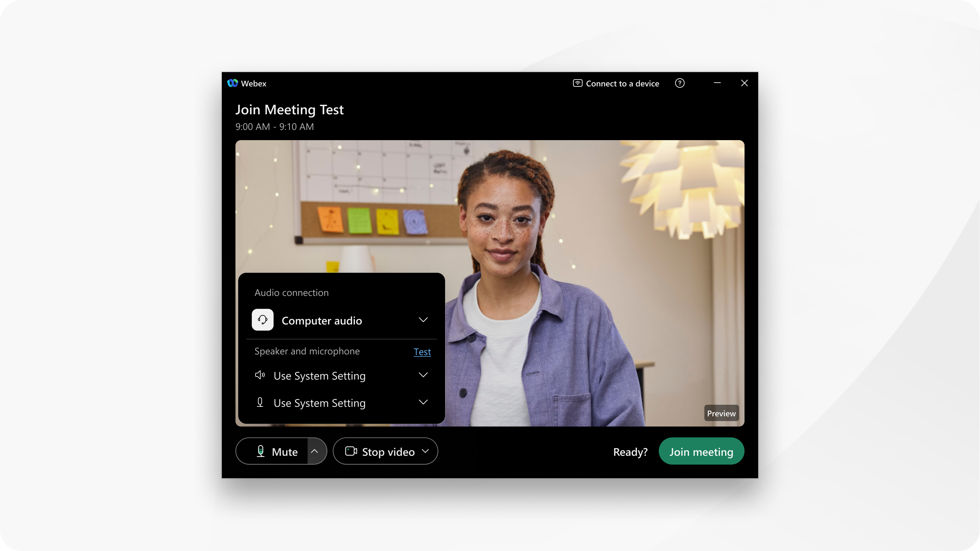This screenshot has width=980, height=551.
Task: Click the Connect to a device icon
Action: pyautogui.click(x=577, y=83)
